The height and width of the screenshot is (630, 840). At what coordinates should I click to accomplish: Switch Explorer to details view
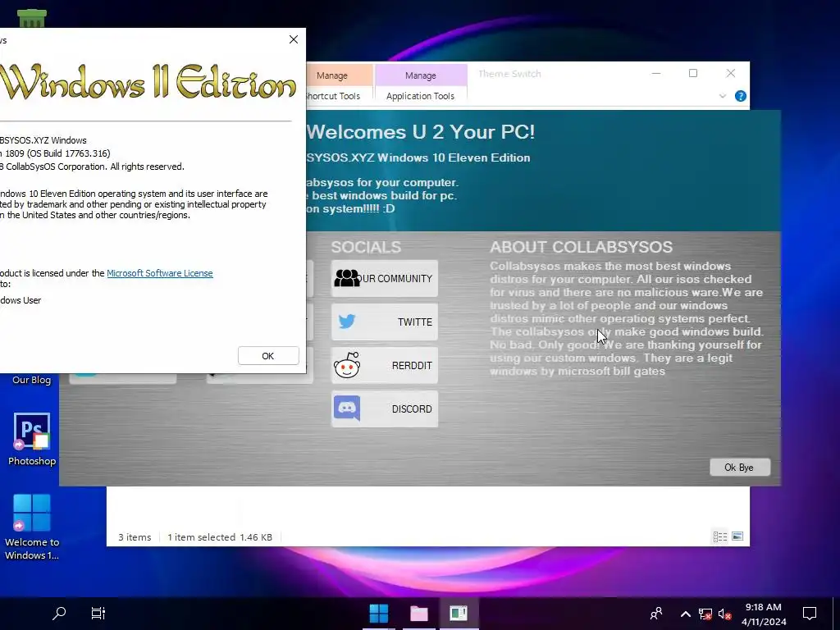(x=720, y=536)
